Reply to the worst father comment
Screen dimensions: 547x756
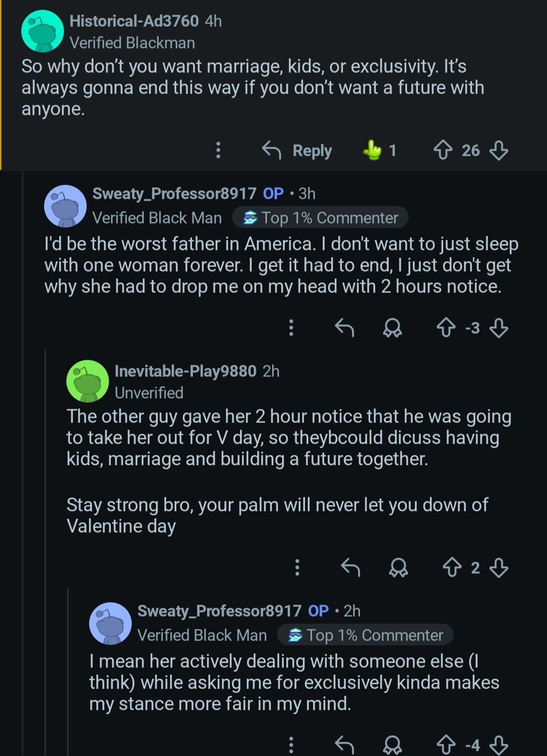click(x=344, y=328)
